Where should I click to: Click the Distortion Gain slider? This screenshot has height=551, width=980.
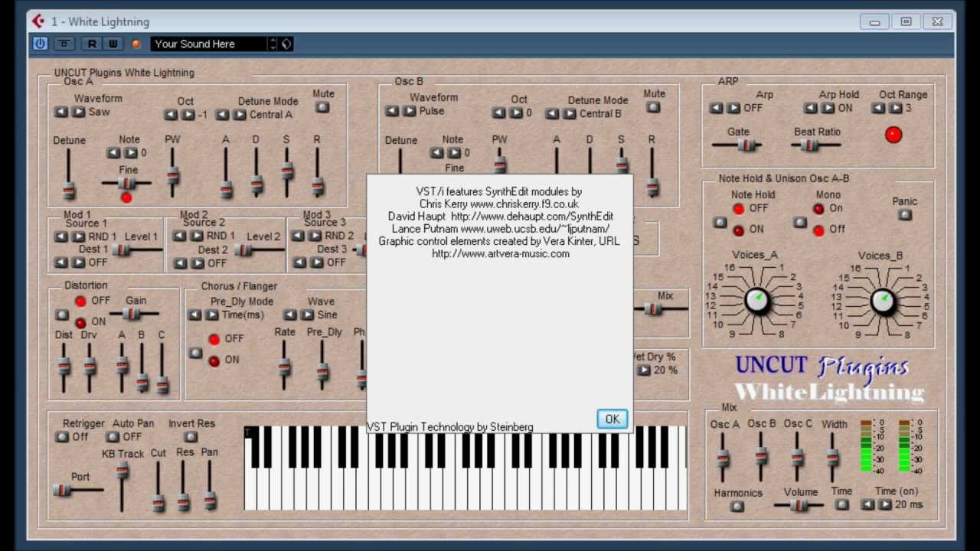(x=135, y=313)
